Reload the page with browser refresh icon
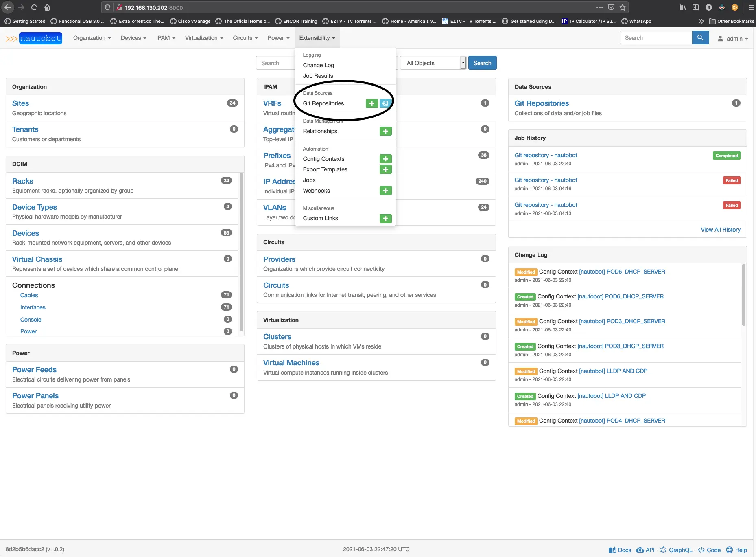756x557 pixels. point(34,7)
